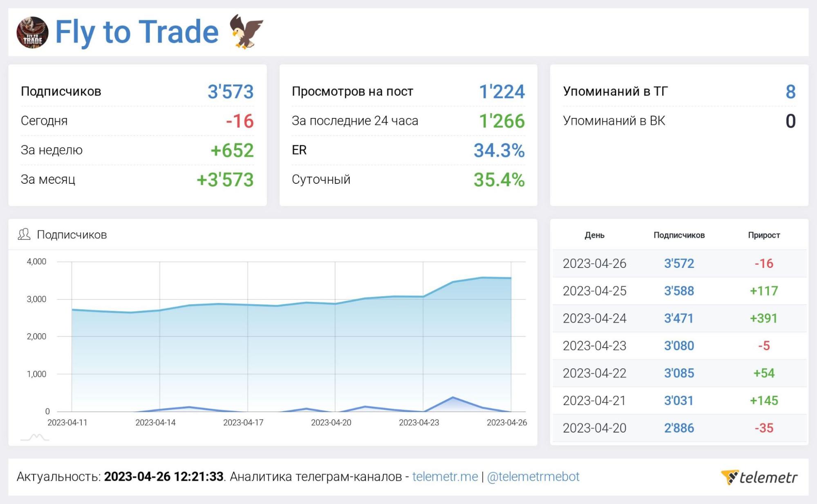Image resolution: width=817 pixels, height=504 pixels.
Task: Click weekly growth value +652
Action: click(x=232, y=150)
